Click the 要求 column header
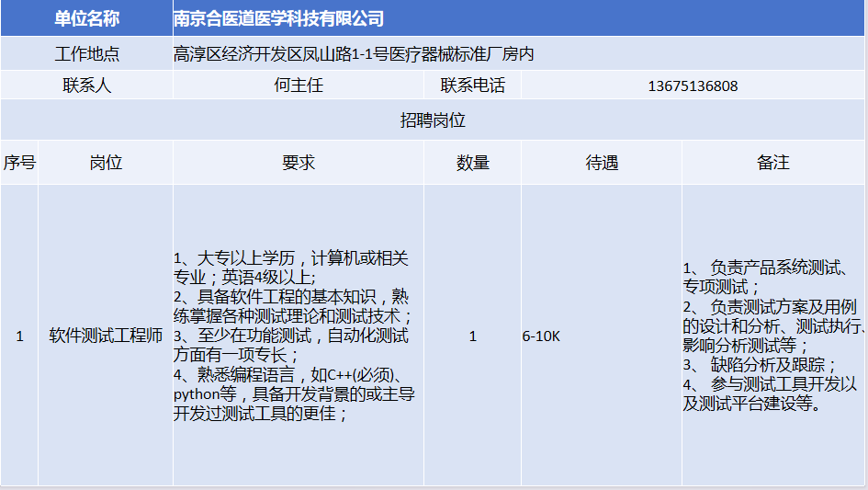The height and width of the screenshot is (490, 868). click(x=298, y=163)
